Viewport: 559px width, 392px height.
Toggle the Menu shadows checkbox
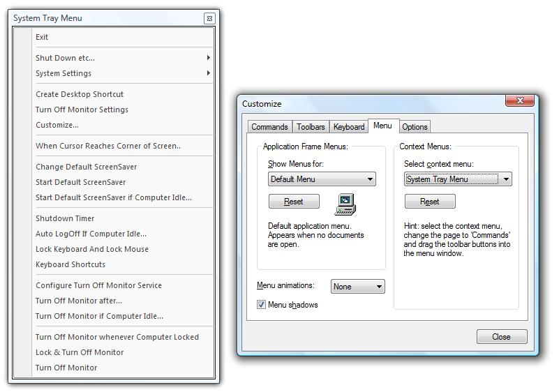click(262, 305)
